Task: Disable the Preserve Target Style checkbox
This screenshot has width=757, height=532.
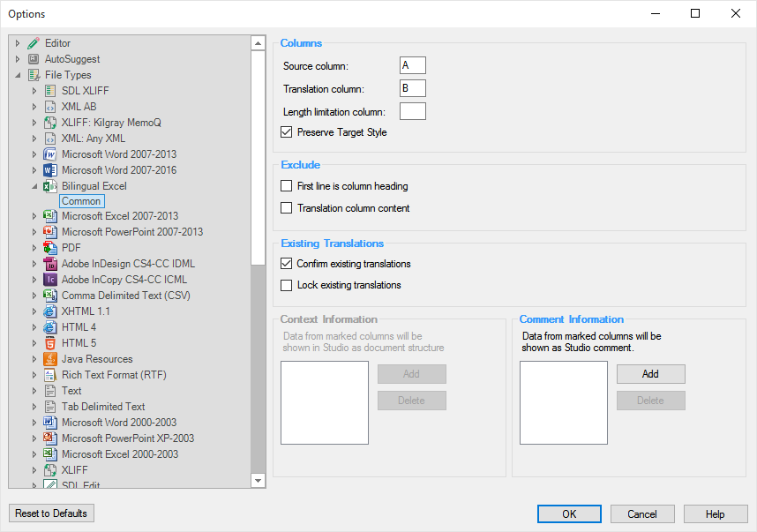Action: [286, 132]
